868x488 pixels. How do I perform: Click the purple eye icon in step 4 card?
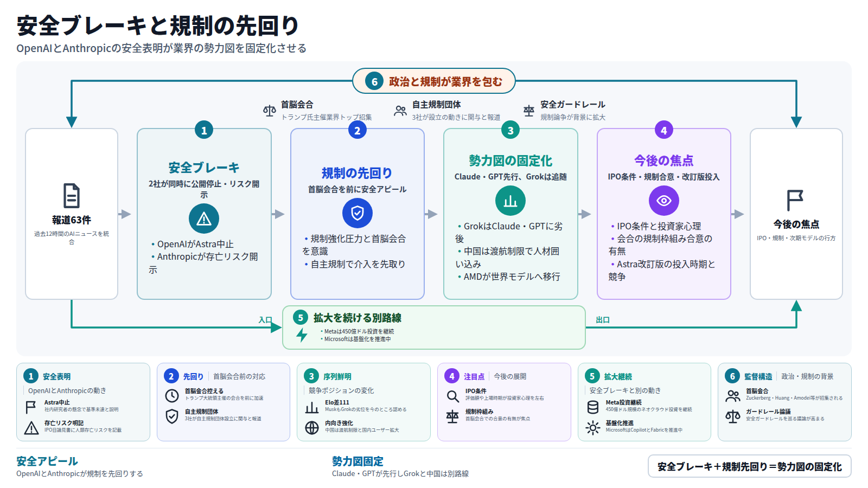click(664, 201)
